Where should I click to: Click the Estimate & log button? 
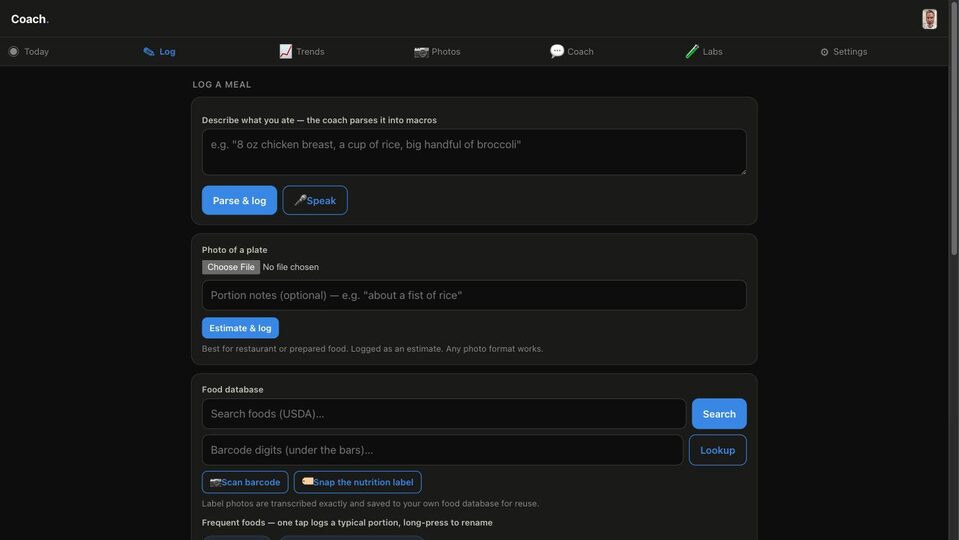click(x=240, y=328)
